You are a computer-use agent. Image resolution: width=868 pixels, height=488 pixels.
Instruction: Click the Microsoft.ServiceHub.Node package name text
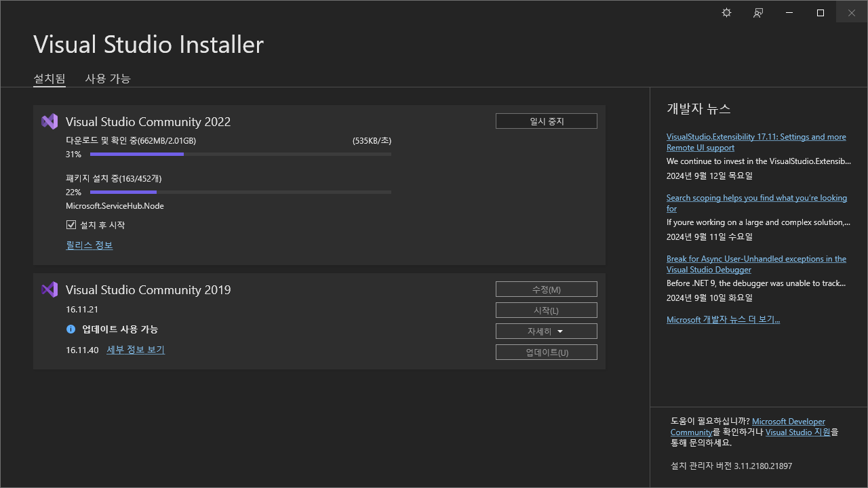[x=115, y=206]
